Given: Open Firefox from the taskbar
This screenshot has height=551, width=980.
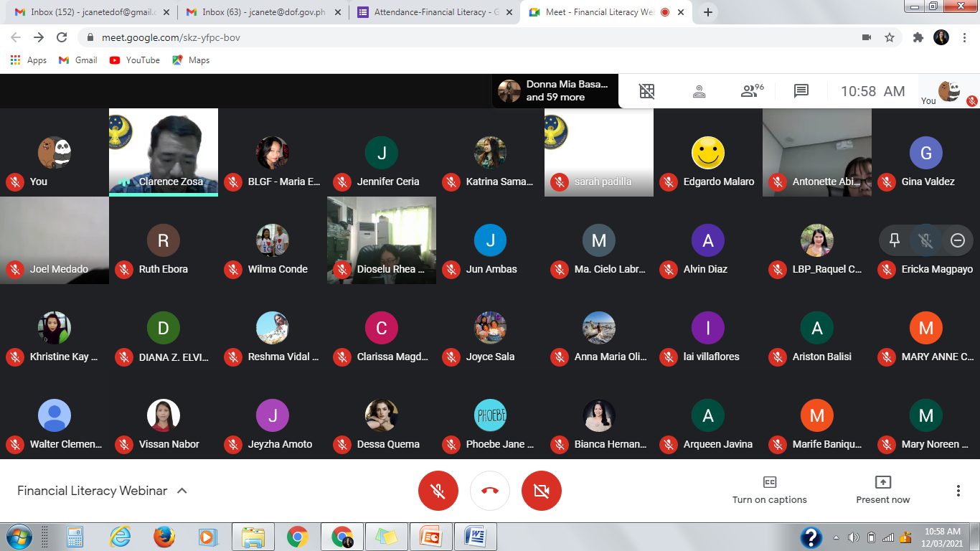Looking at the screenshot, I should click(x=164, y=537).
